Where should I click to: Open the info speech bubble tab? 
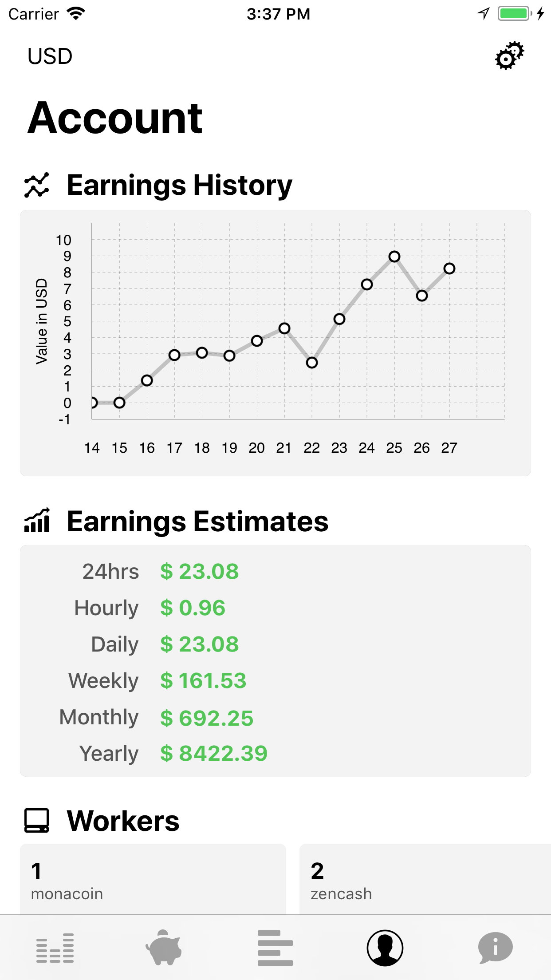click(495, 948)
